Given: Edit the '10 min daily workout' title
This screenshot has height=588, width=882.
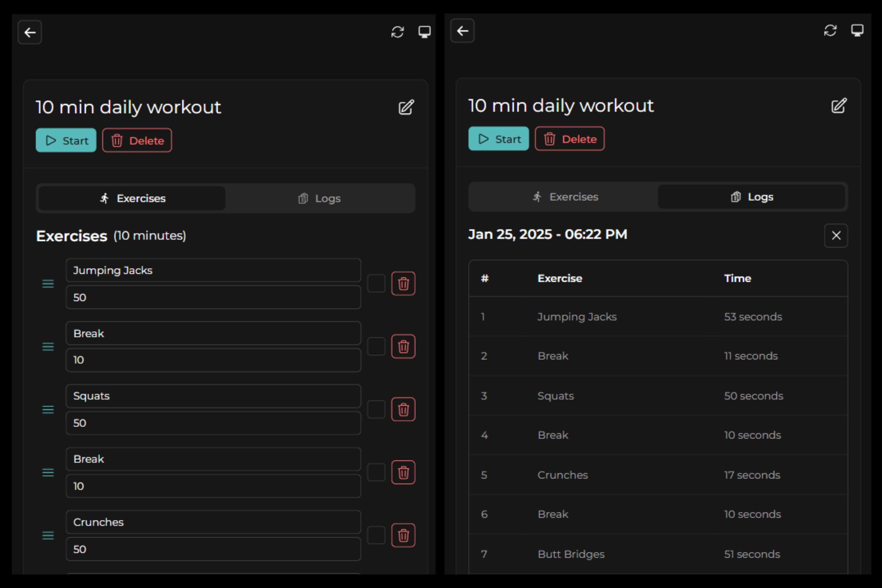Looking at the screenshot, I should pyautogui.click(x=406, y=108).
